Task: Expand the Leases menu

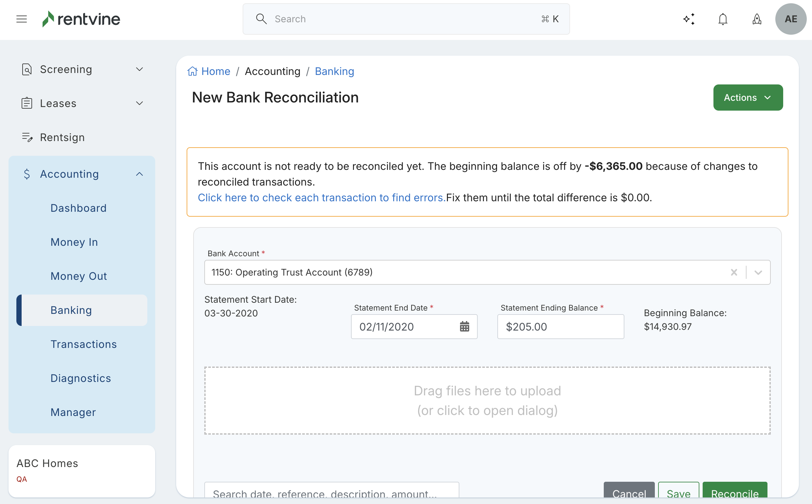Action: (139, 103)
